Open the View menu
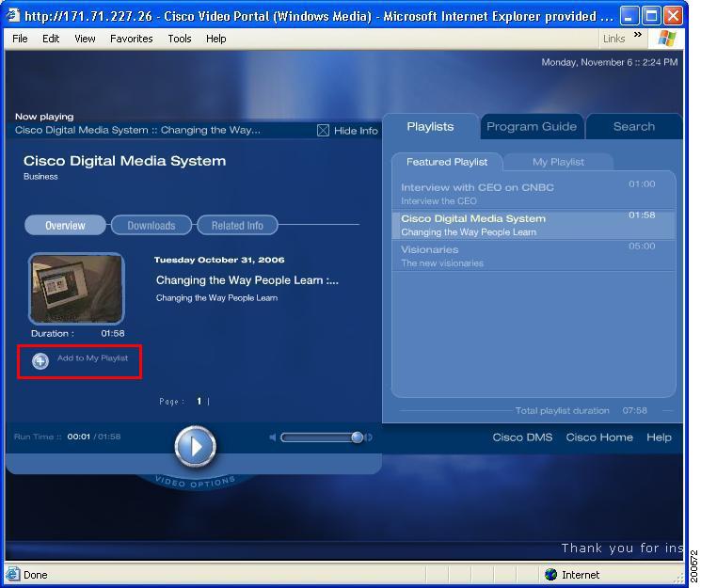701x588 pixels. pos(85,39)
